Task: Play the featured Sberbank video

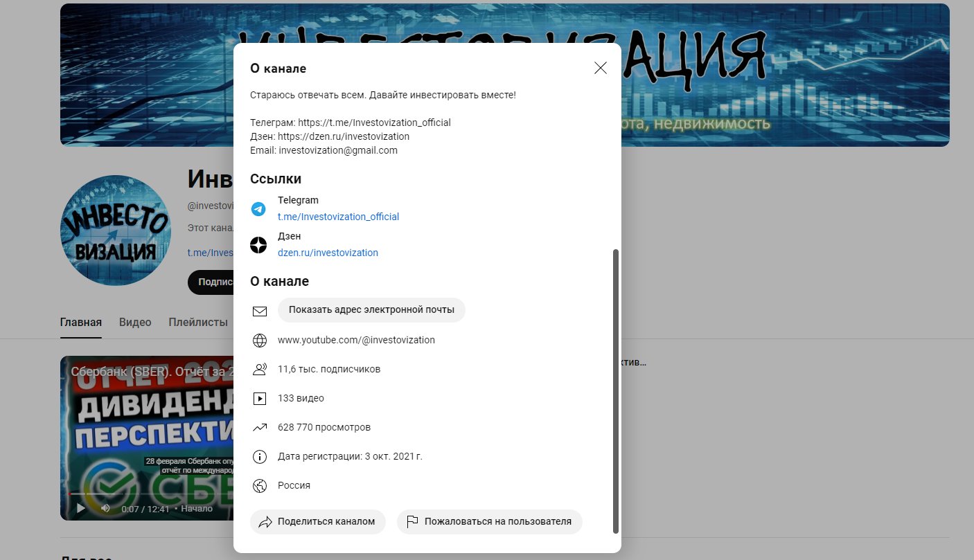Action: coord(81,508)
